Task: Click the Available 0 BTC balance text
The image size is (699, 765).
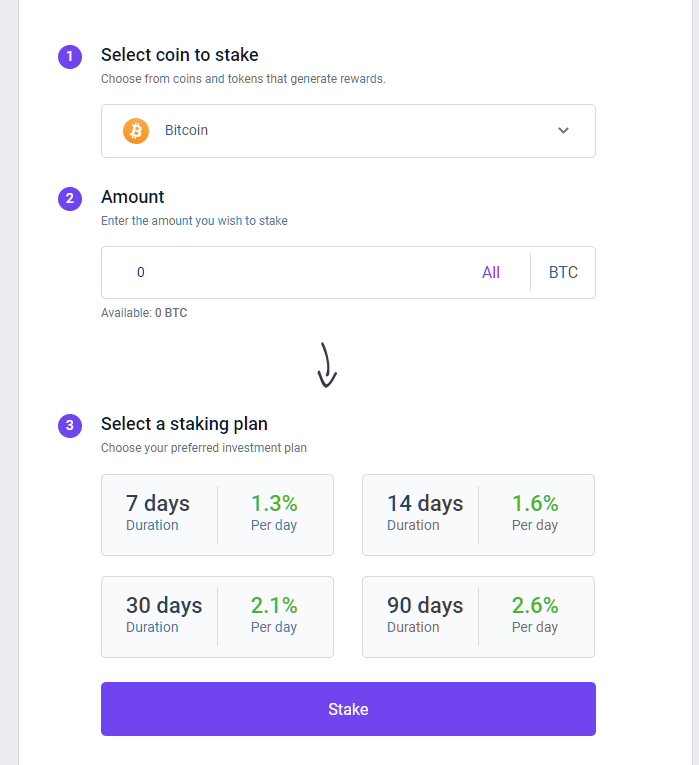Action: (x=144, y=313)
